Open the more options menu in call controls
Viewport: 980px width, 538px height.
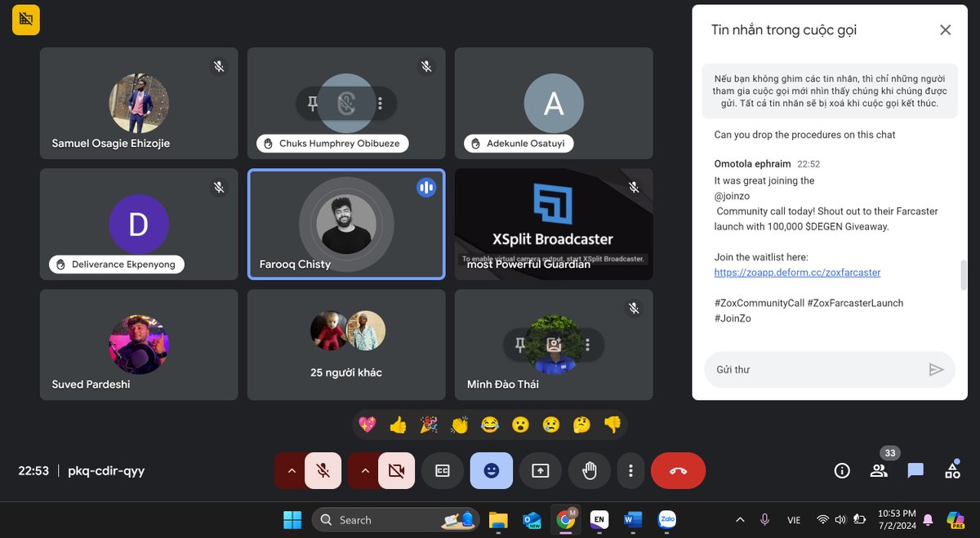[x=630, y=471]
